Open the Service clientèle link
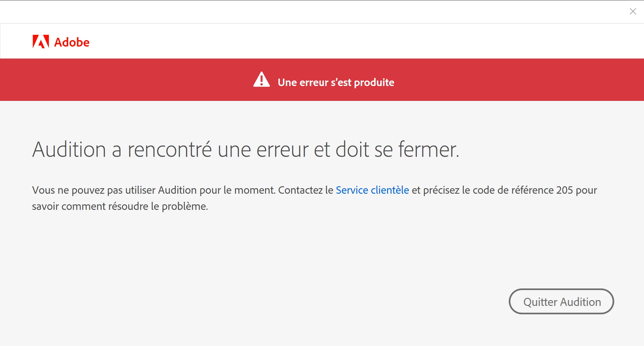 pyautogui.click(x=372, y=190)
